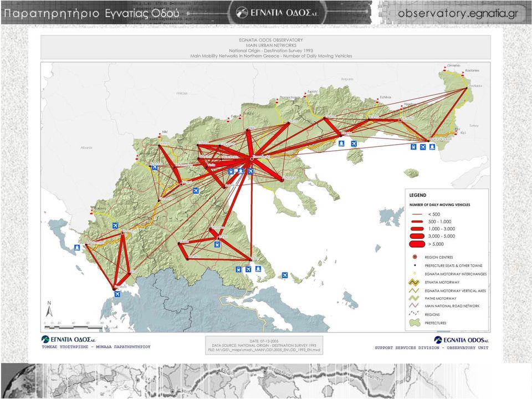
Task: Click the port icon near Volos
Action: pyautogui.click(x=258, y=269)
